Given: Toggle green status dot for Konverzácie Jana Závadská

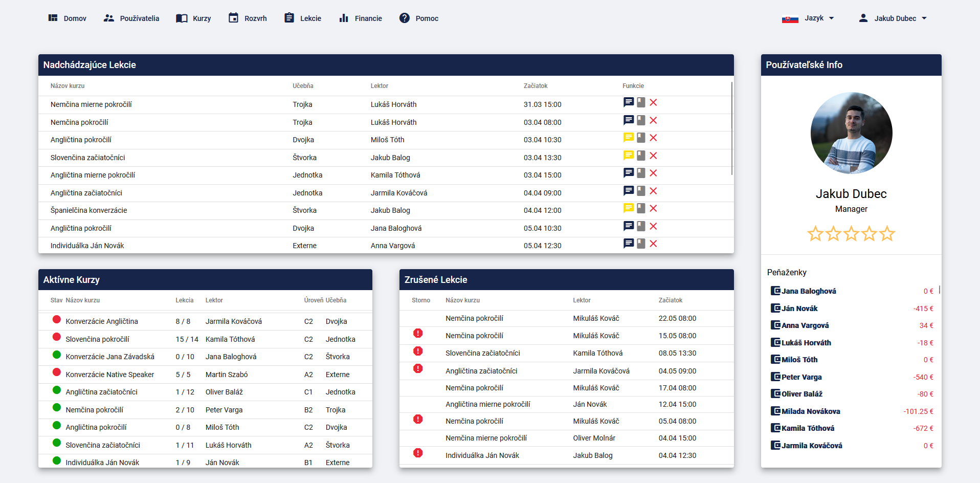Looking at the screenshot, I should tap(57, 355).
